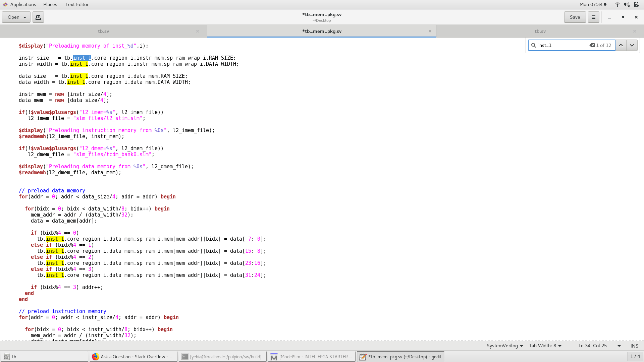Switch to ModelSim taskbar window
Image resolution: width=644 pixels, height=362 pixels.
click(312, 357)
